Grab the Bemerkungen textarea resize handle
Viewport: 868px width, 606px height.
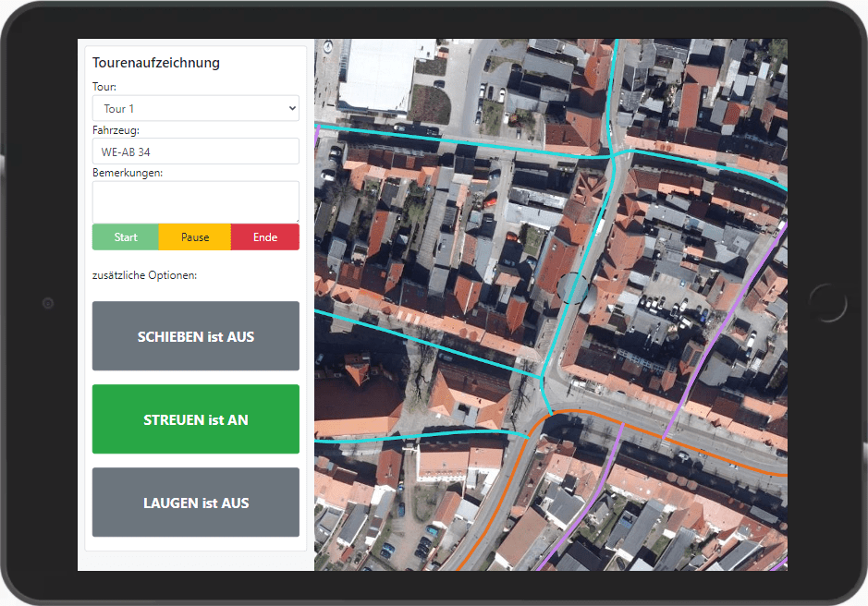tap(295, 219)
